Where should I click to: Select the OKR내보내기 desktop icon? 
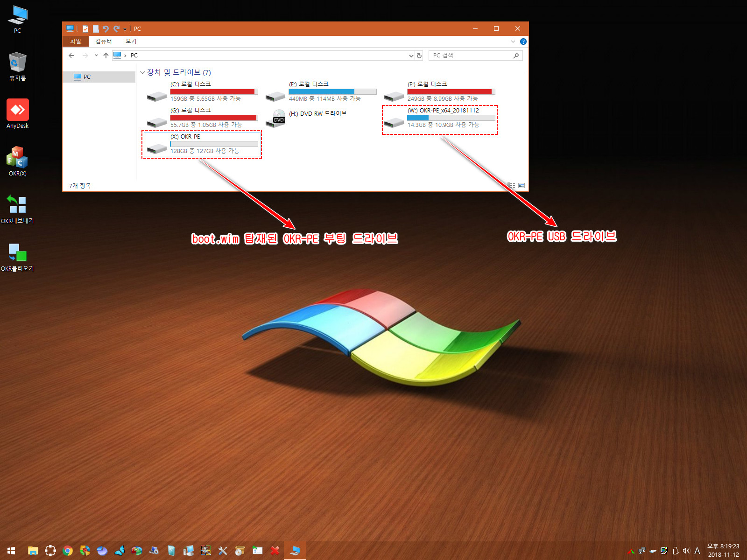click(17, 209)
